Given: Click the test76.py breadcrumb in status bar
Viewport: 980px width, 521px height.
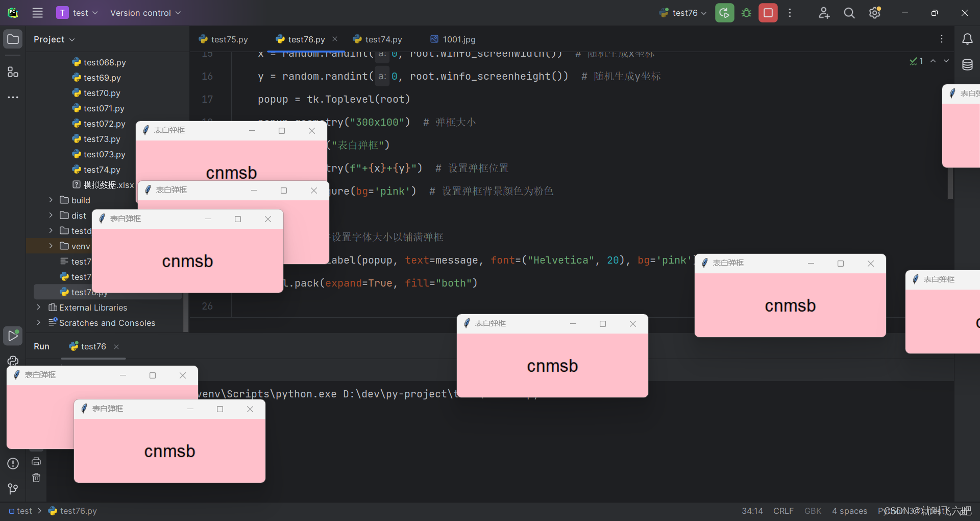Looking at the screenshot, I should (72, 511).
